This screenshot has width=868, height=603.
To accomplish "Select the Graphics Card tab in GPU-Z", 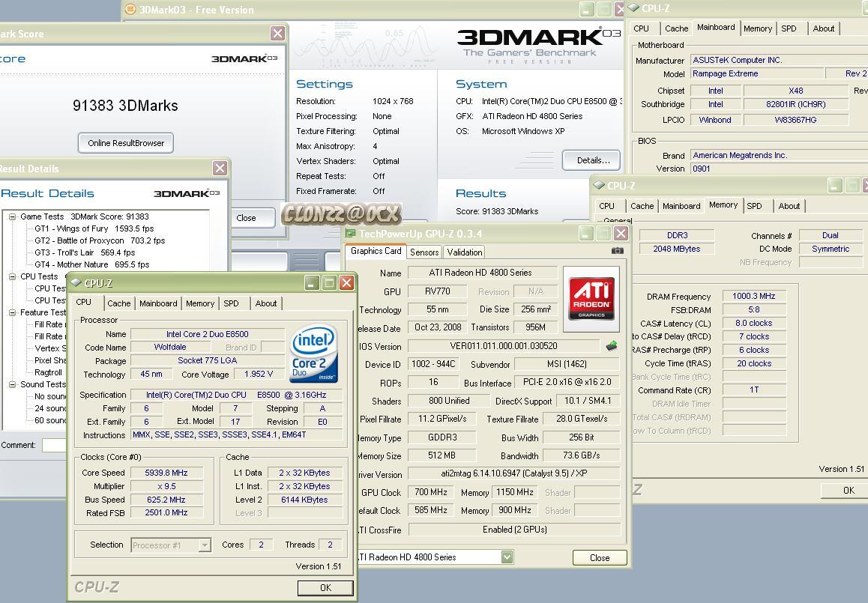I will point(376,251).
